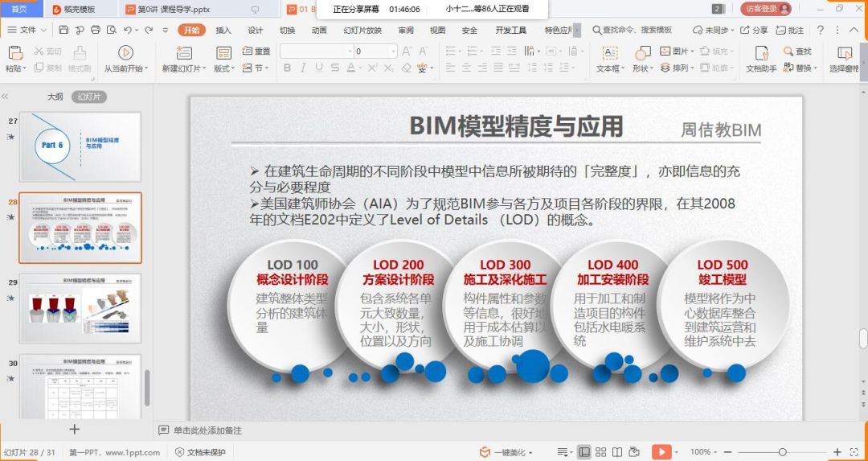Image resolution: width=868 pixels, height=461 pixels.
Task: Click the 新建幻灯片 new slide icon
Action: [184, 53]
